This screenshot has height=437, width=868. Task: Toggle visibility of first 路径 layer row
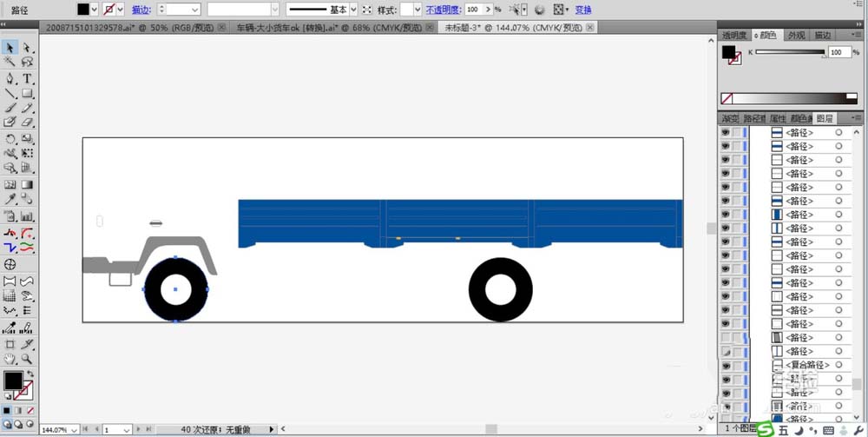click(725, 133)
